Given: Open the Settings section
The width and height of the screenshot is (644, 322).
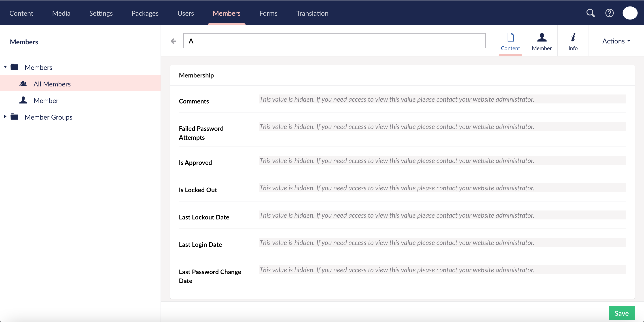Looking at the screenshot, I should (x=101, y=13).
